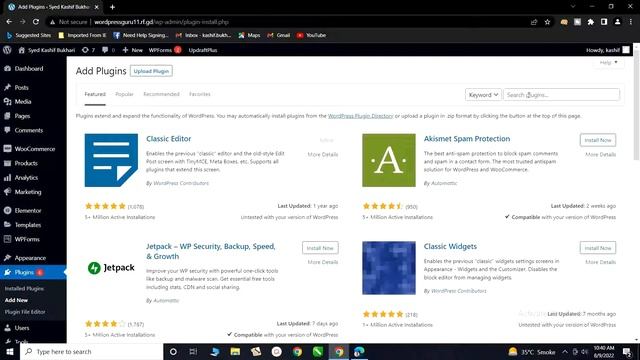
Task: Click the Classic Editor plugin icon
Action: 111,160
